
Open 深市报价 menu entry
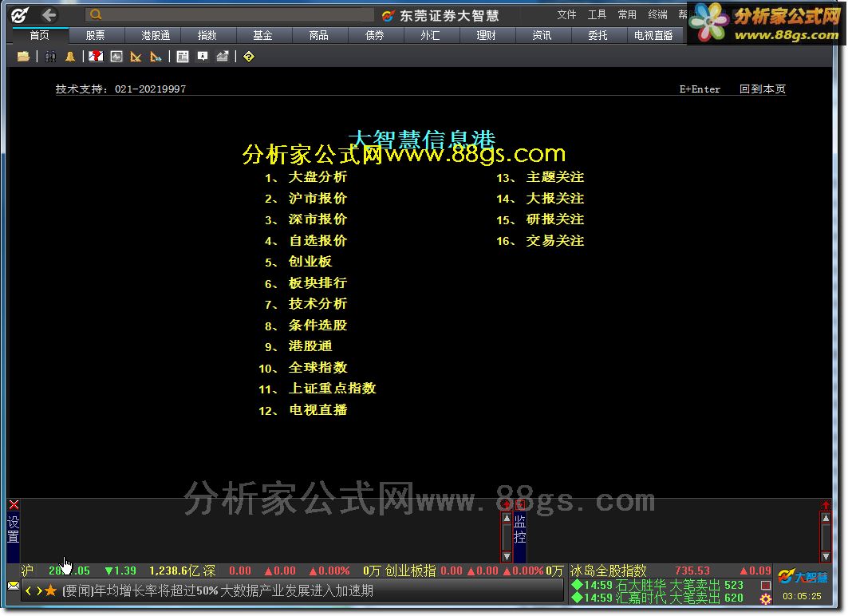(x=318, y=219)
